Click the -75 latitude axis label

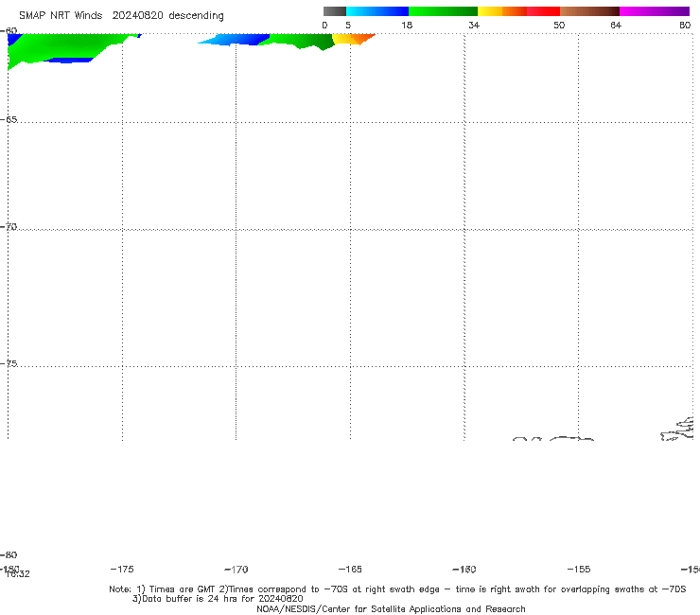click(x=9, y=363)
